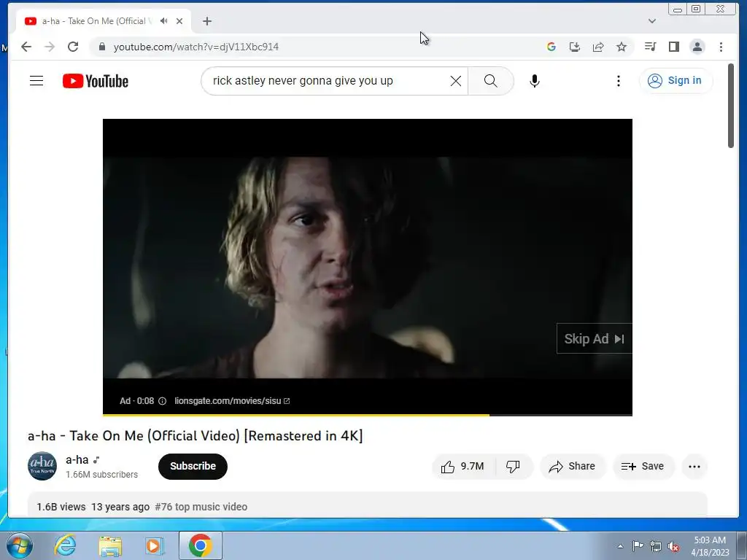Click the page vertical scrollbar
The height and width of the screenshot is (560, 747).
pos(731,106)
